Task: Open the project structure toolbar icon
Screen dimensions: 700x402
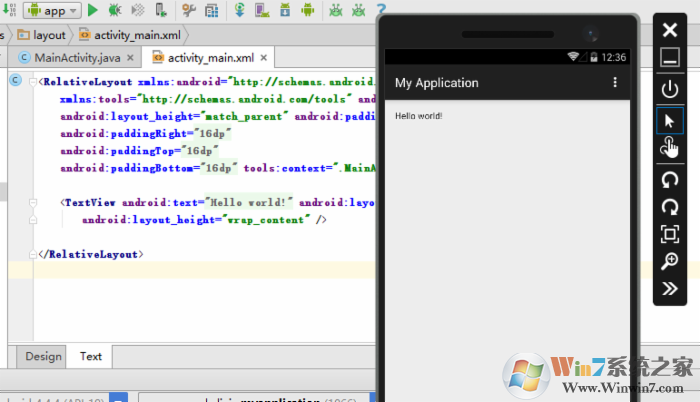Action: click(x=212, y=10)
